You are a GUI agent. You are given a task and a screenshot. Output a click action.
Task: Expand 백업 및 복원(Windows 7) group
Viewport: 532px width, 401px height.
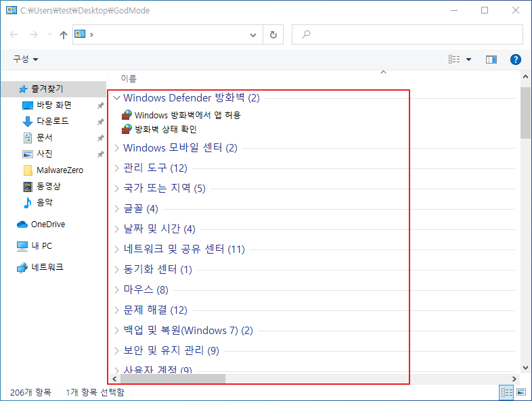116,331
